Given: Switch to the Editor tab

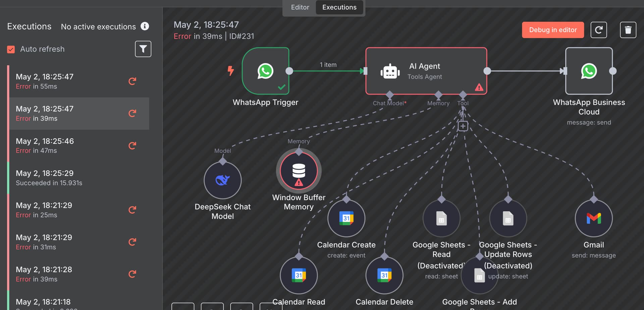Looking at the screenshot, I should point(300,7).
